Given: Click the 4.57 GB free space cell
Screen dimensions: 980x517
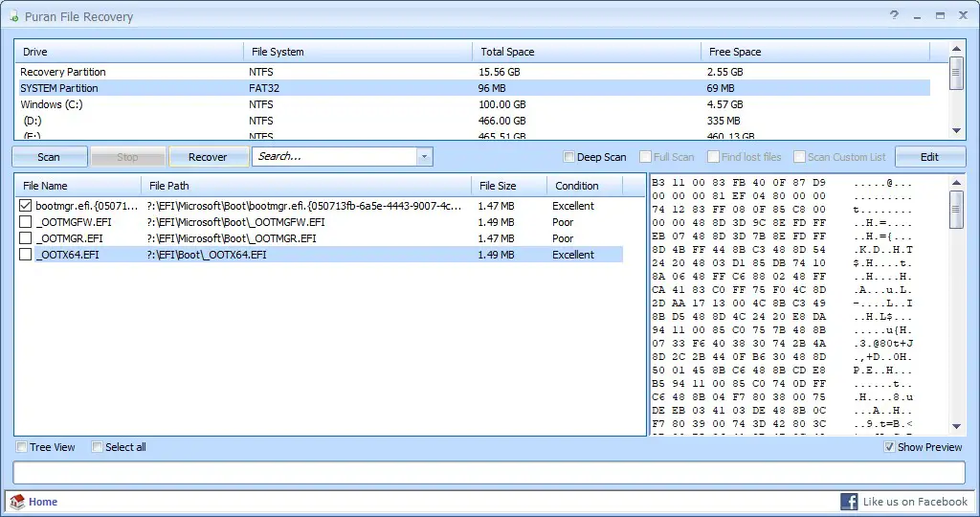Looking at the screenshot, I should [x=725, y=104].
